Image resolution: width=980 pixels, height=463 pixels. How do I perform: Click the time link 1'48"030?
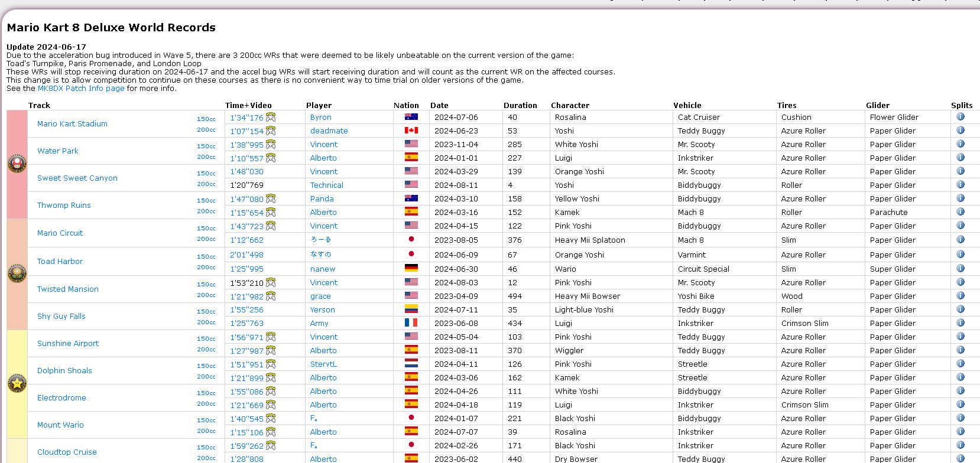point(246,172)
